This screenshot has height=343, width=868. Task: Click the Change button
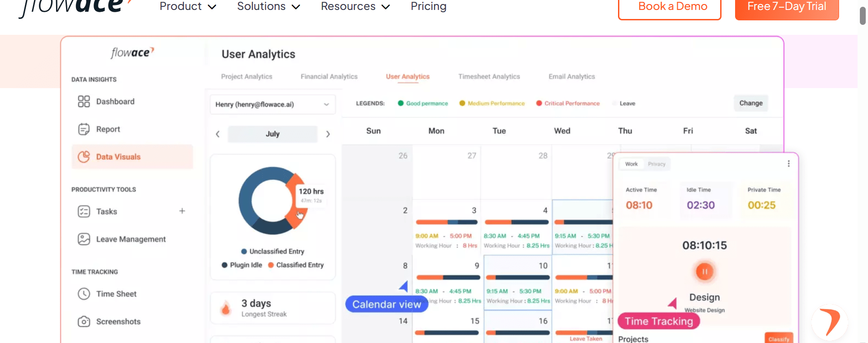[750, 103]
